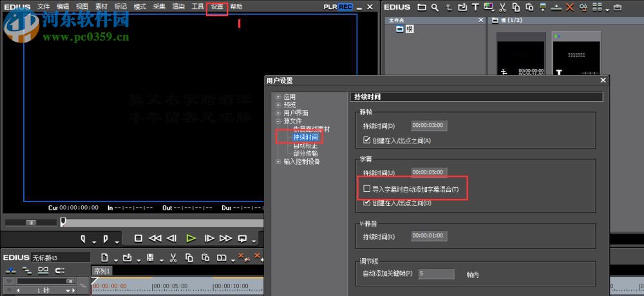Select the 序列1 sequence tab

click(x=102, y=271)
